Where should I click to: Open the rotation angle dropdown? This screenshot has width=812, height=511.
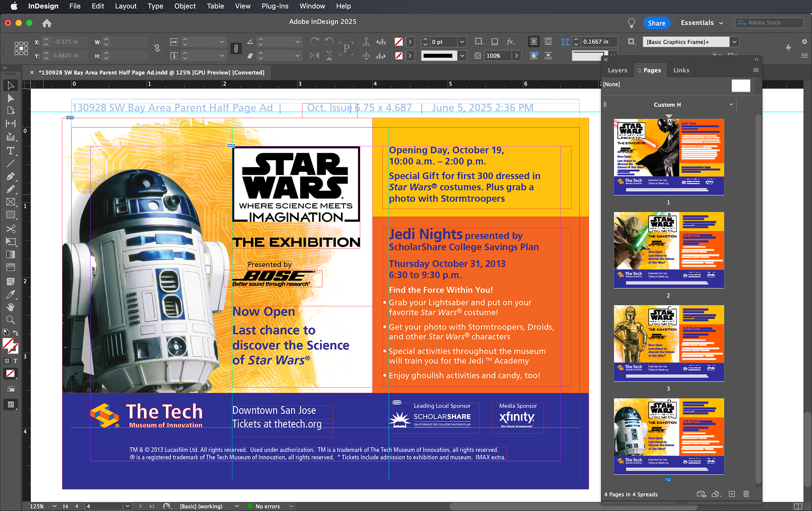pos(297,42)
